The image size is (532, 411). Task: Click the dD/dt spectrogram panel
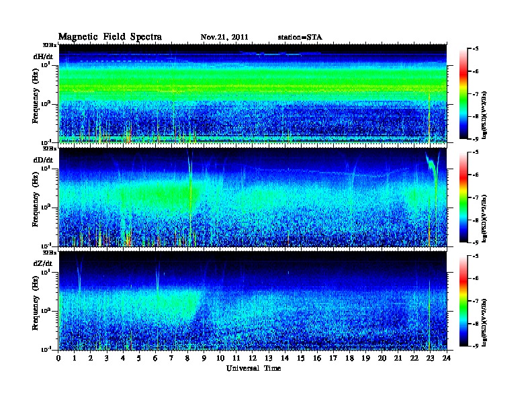click(x=253, y=197)
